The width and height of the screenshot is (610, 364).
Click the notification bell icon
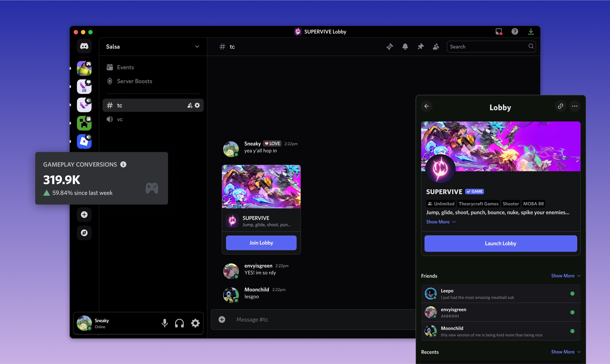click(x=405, y=47)
